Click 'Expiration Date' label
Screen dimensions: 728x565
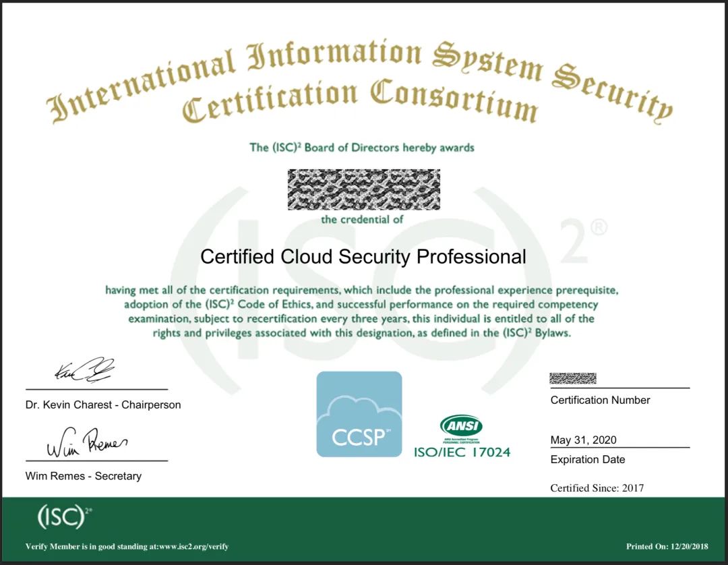(x=588, y=460)
